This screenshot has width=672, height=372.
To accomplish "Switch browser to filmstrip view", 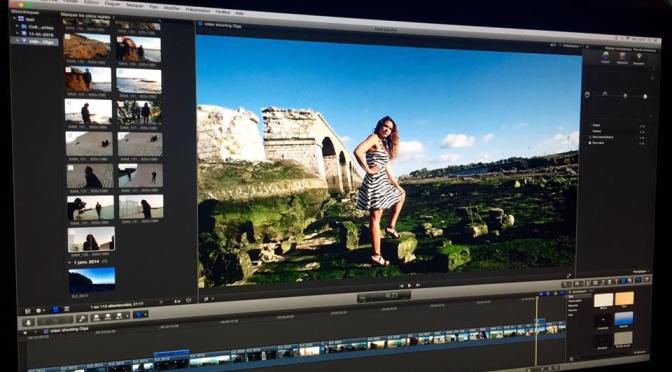I will [56, 309].
